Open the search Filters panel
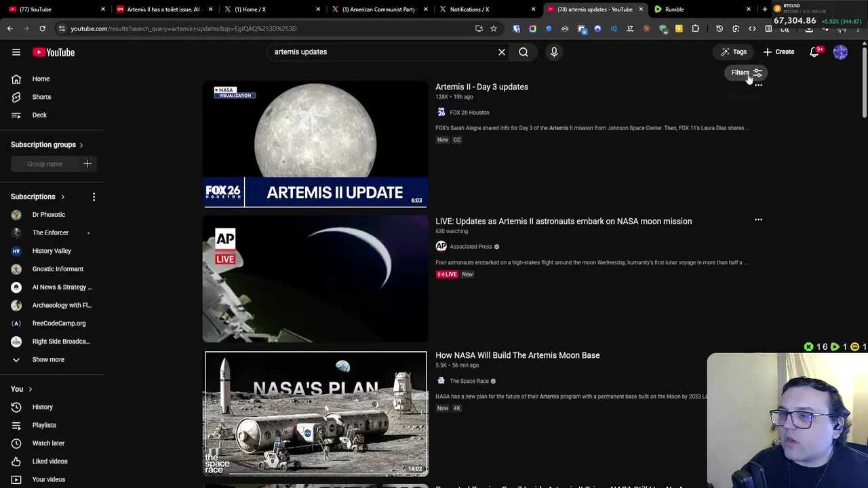The width and height of the screenshot is (868, 488). [x=747, y=73]
